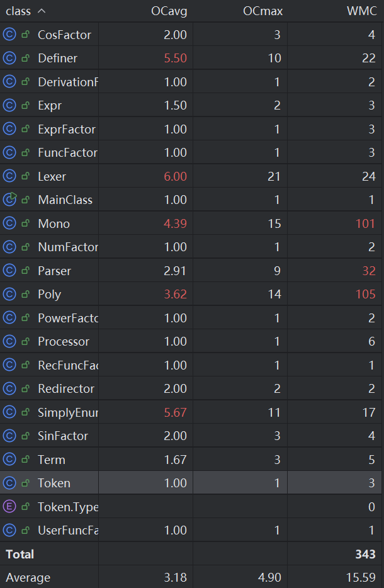Image resolution: width=384 pixels, height=588 pixels.
Task: Toggle sort order with the class column arrow
Action: 42,11
